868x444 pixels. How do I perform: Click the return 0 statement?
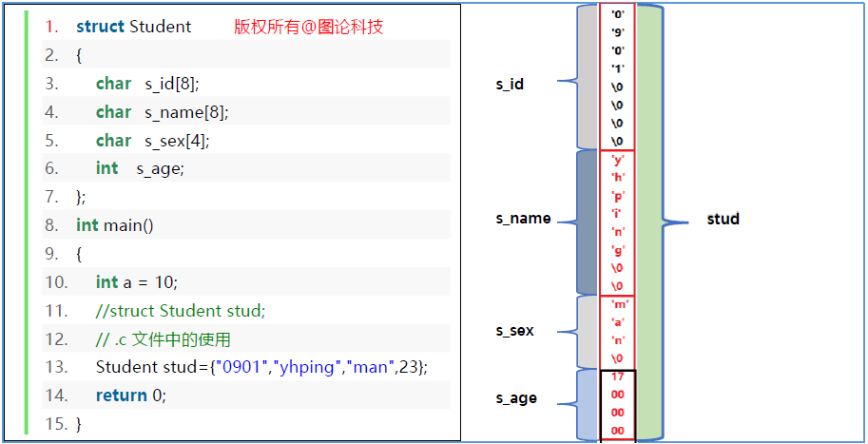coord(130,396)
